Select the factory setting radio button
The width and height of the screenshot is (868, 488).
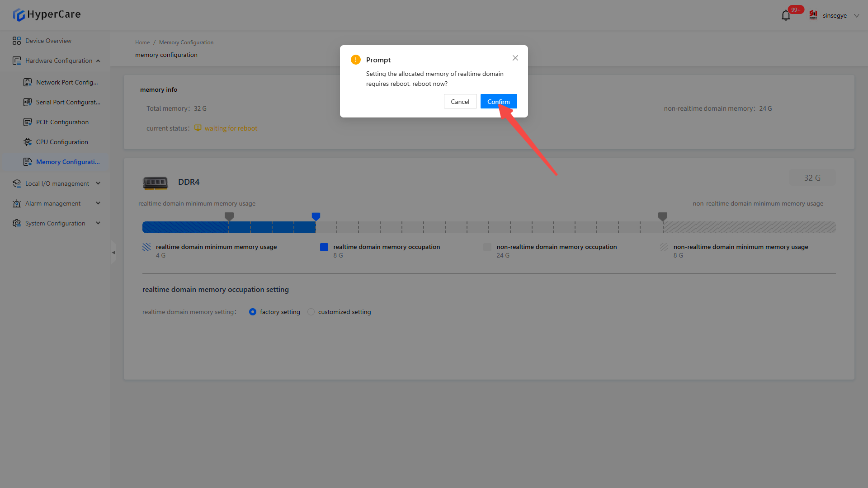point(253,312)
